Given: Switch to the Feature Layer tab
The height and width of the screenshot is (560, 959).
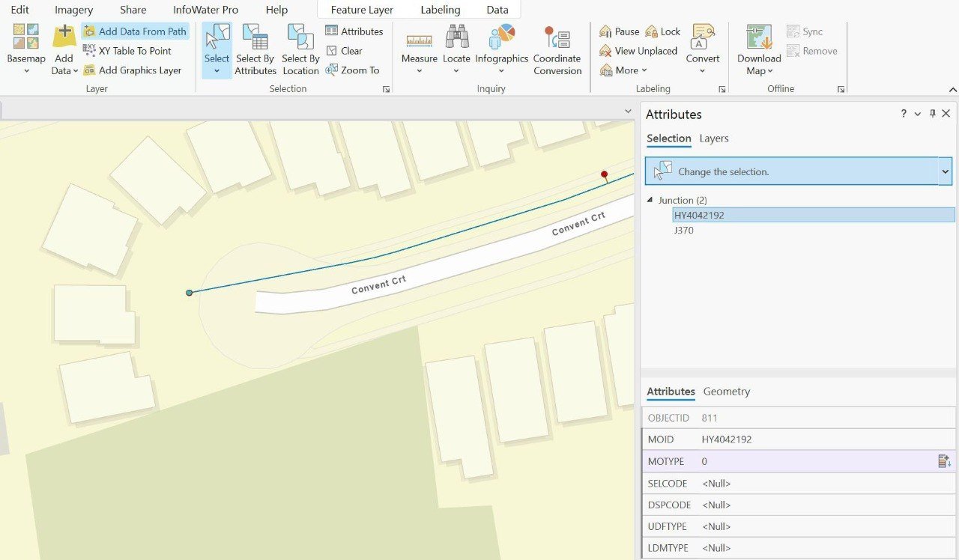Looking at the screenshot, I should pos(362,10).
